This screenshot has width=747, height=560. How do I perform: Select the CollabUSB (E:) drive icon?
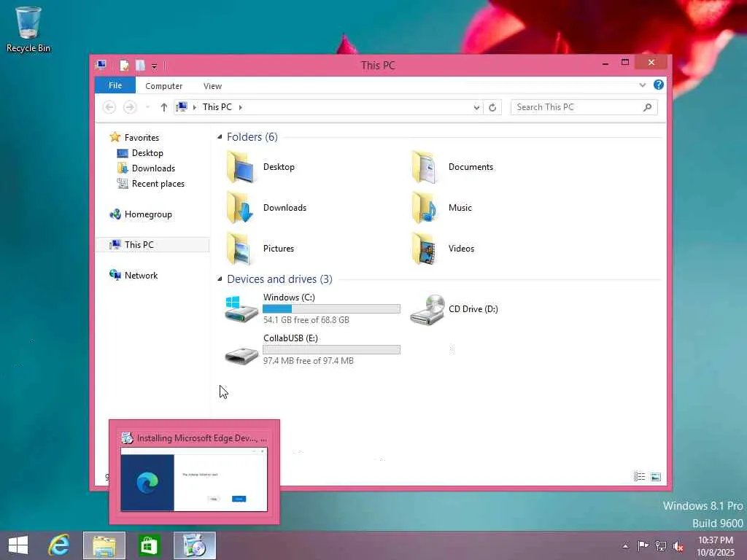pyautogui.click(x=241, y=355)
